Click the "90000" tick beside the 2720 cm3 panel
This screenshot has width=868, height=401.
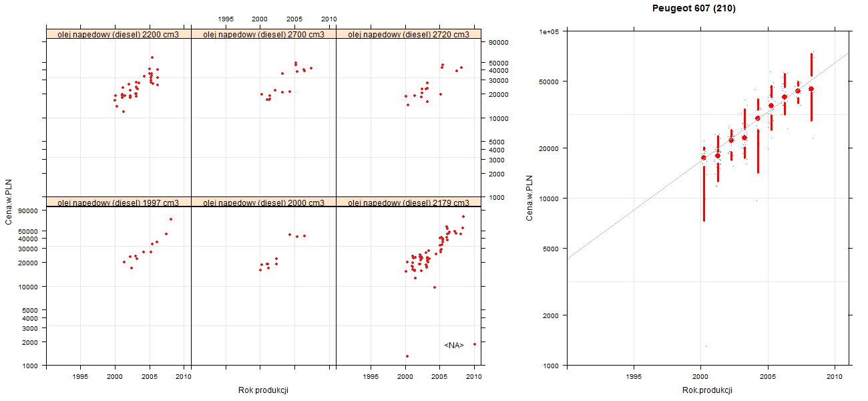tap(499, 42)
